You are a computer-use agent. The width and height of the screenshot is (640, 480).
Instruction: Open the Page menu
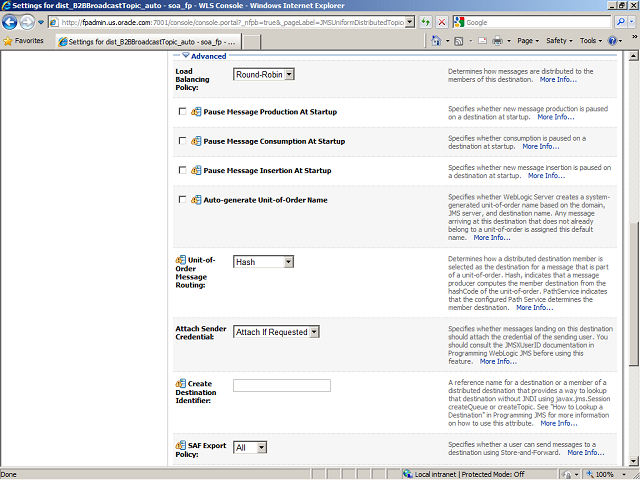click(528, 41)
